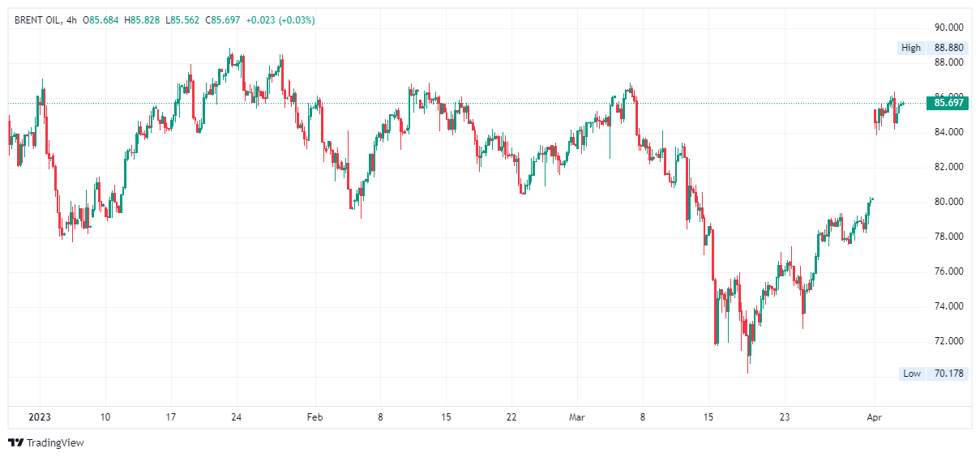Select the 70.178 low price value
Screen dimensions: 980x457
[948, 374]
